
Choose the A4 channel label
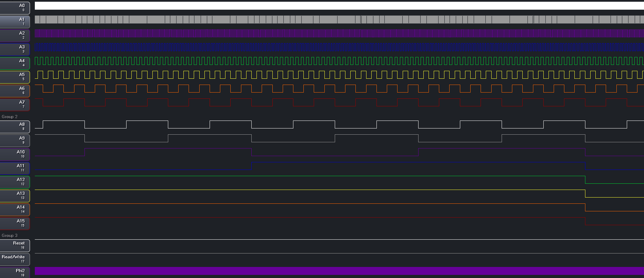click(x=15, y=63)
